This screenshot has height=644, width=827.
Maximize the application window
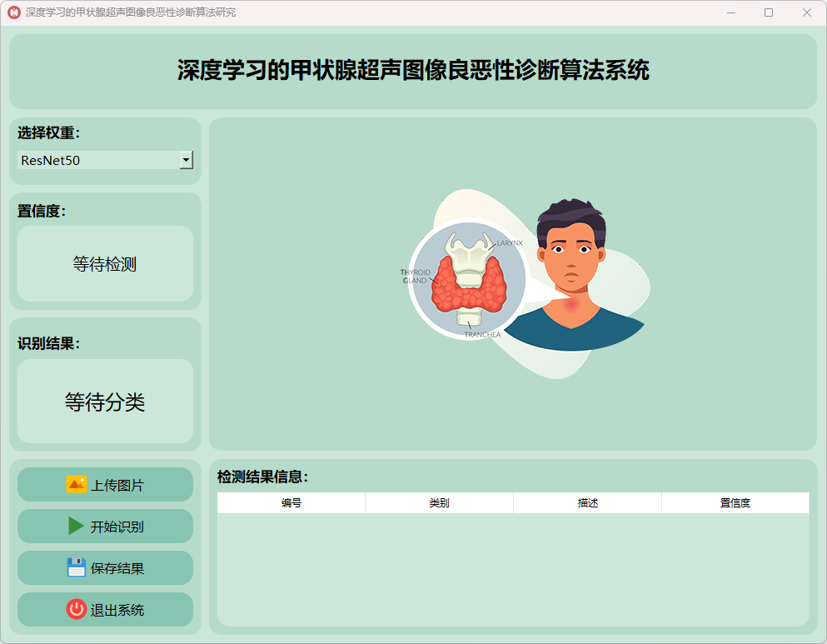pyautogui.click(x=769, y=12)
